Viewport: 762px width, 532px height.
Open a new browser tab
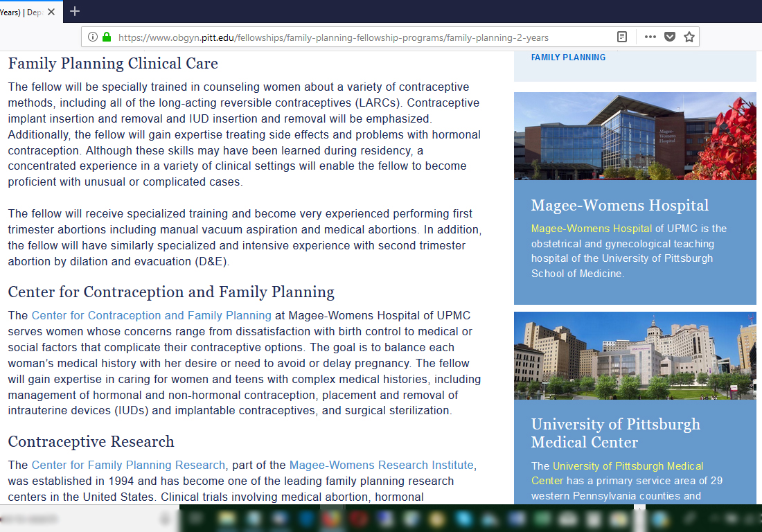[x=75, y=11]
